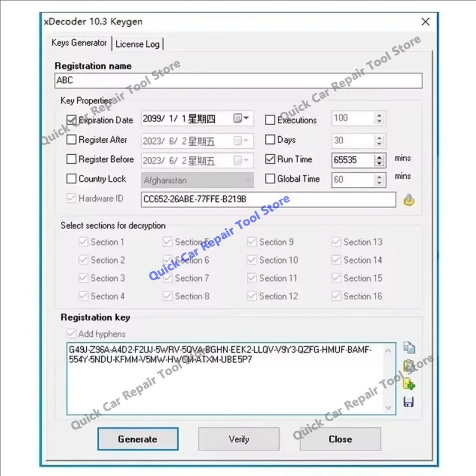
Task: Click the calendar icon in Expiration Date field
Action: pyautogui.click(x=237, y=118)
